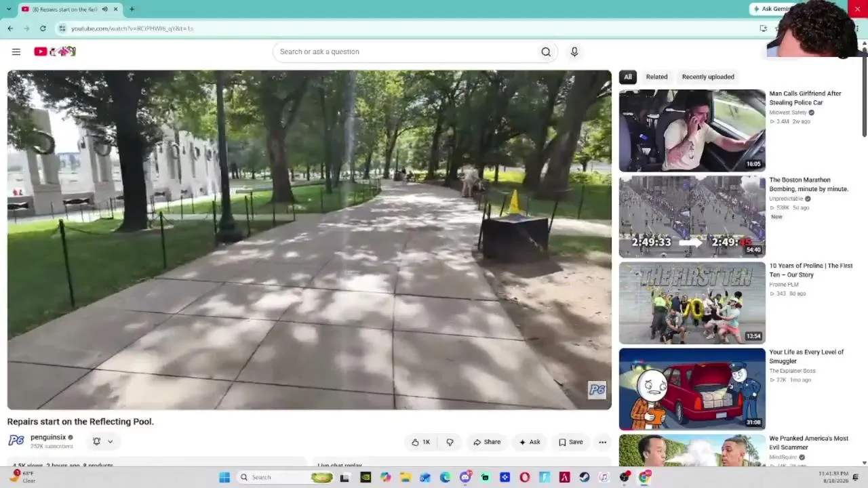Click the search magnifier button

(546, 52)
